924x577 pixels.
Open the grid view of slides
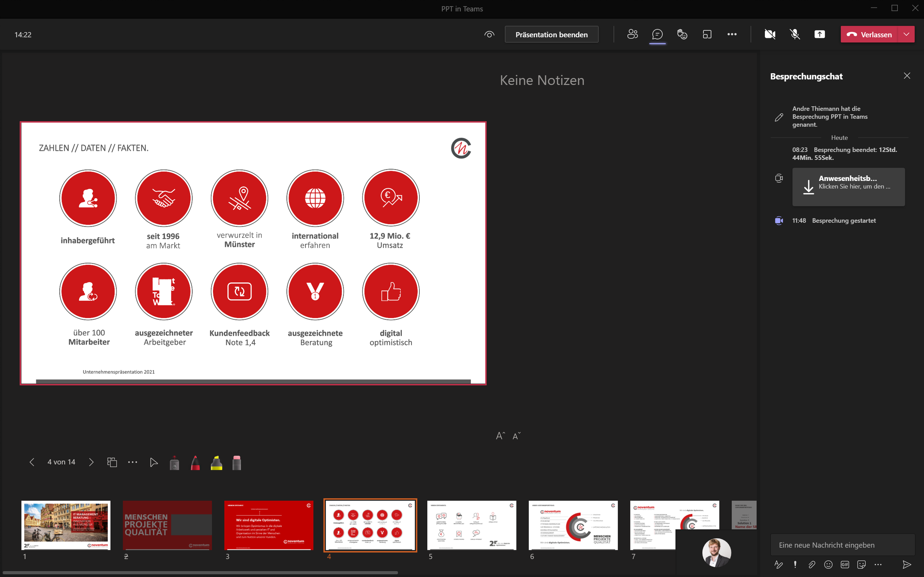[112, 462]
